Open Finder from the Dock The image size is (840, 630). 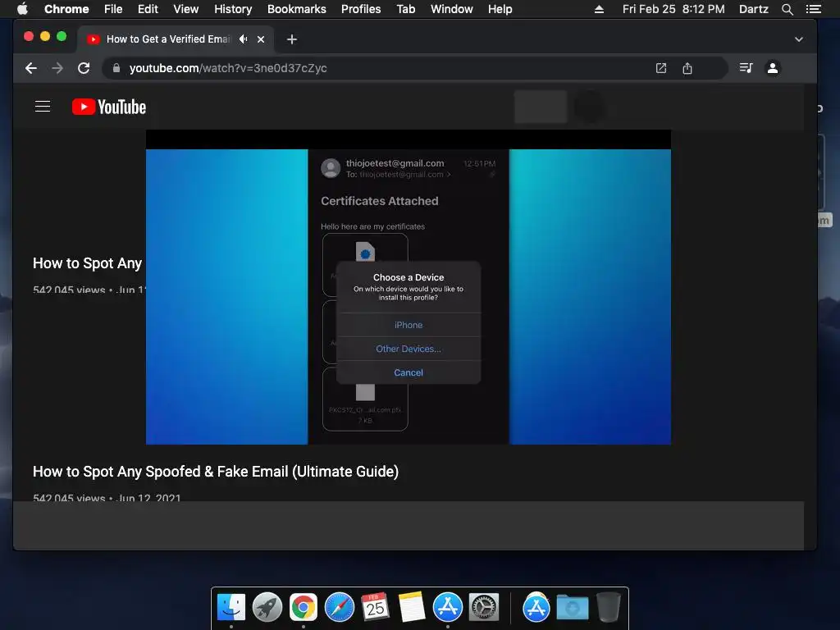tap(231, 608)
